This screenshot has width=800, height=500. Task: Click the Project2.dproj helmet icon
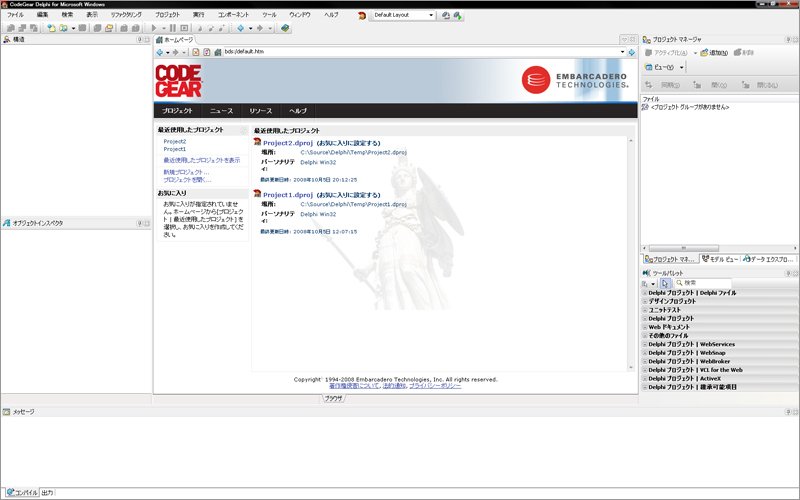[x=257, y=142]
